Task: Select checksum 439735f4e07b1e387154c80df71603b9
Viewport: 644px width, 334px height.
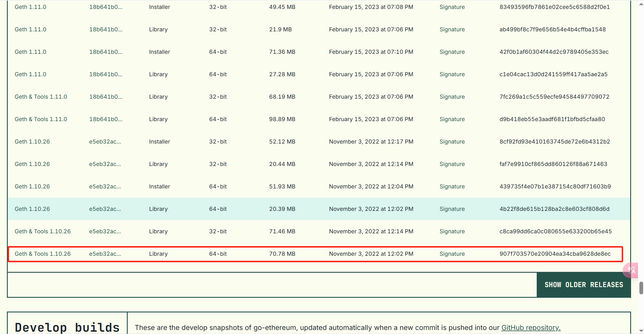Action: click(x=555, y=186)
